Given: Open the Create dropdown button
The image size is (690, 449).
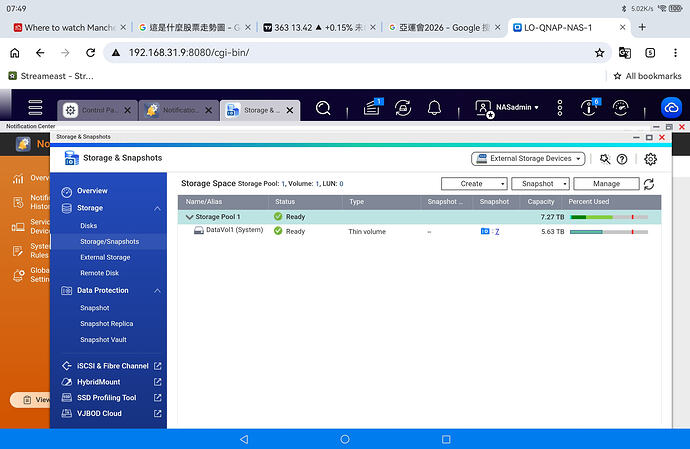Looking at the screenshot, I should coord(474,184).
